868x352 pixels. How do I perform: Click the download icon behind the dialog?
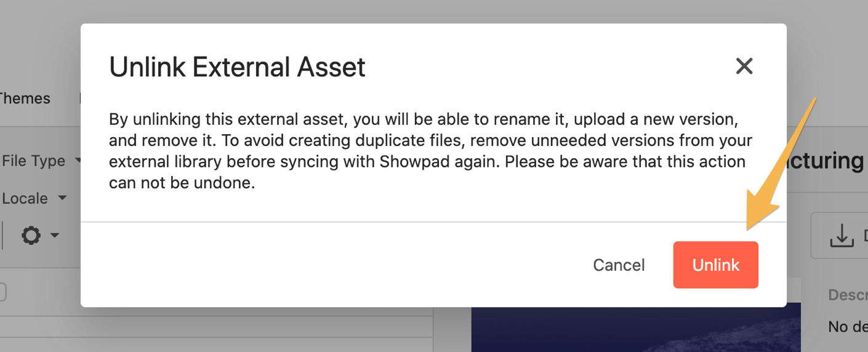pyautogui.click(x=840, y=235)
